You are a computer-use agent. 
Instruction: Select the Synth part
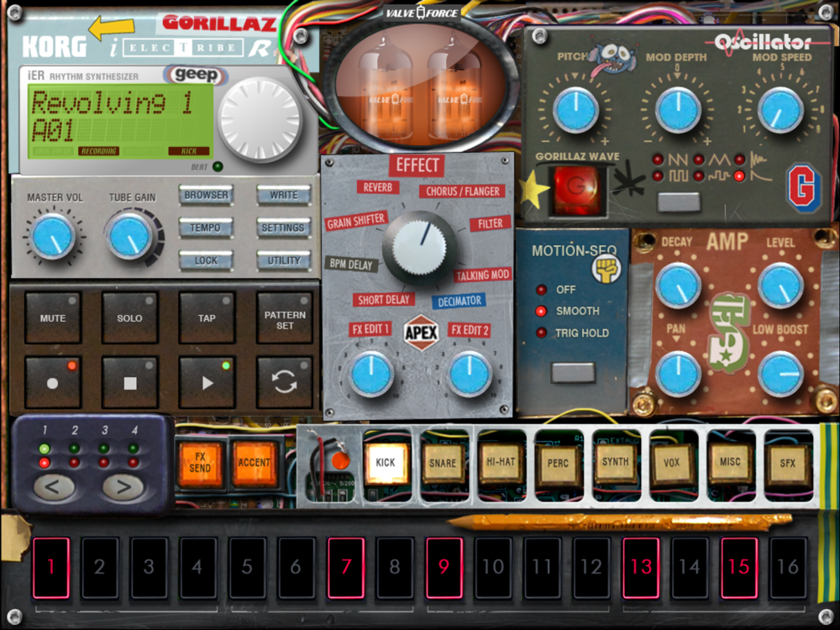[x=615, y=462]
